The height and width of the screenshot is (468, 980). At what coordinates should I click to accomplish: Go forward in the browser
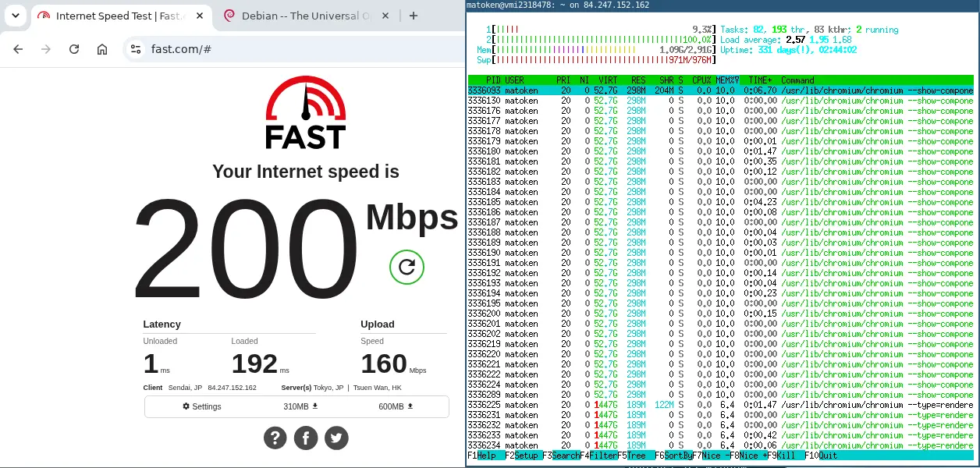[x=46, y=49]
